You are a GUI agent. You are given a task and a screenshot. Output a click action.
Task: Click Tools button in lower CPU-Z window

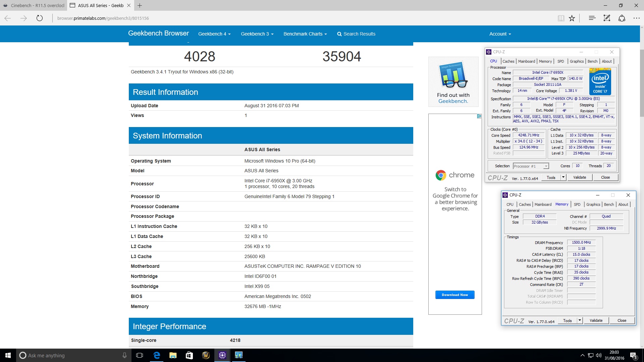click(x=567, y=320)
